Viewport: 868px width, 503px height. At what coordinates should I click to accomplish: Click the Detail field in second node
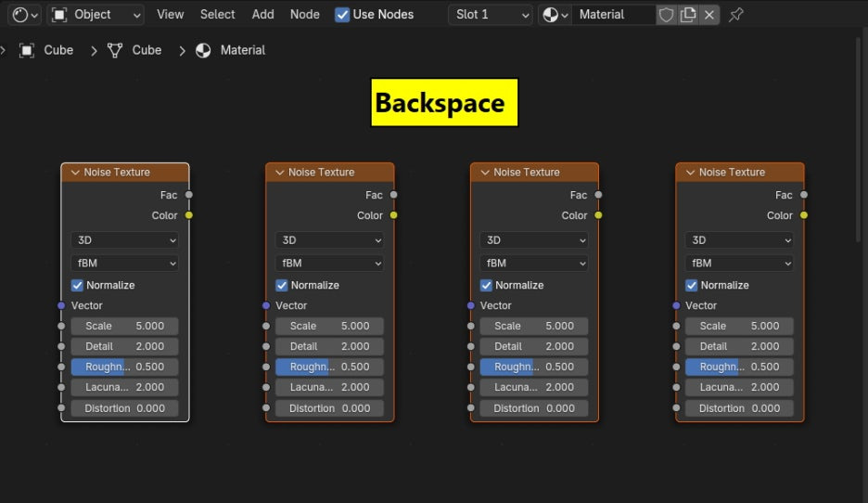(329, 346)
